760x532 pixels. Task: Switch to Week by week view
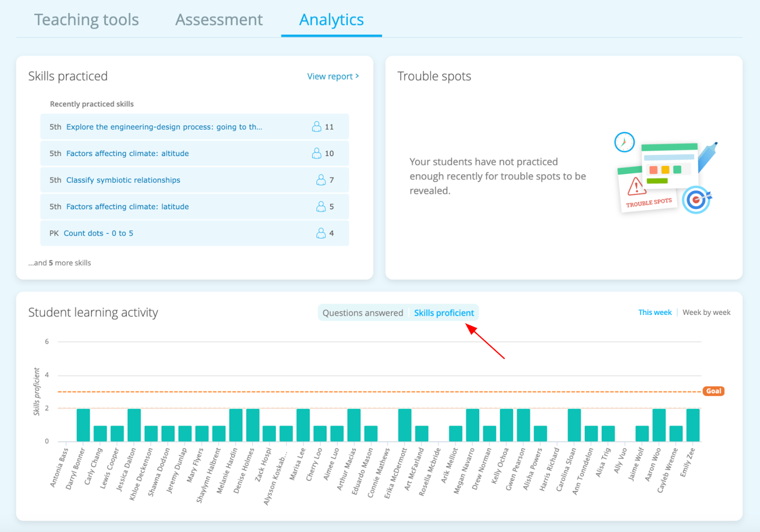pos(706,312)
